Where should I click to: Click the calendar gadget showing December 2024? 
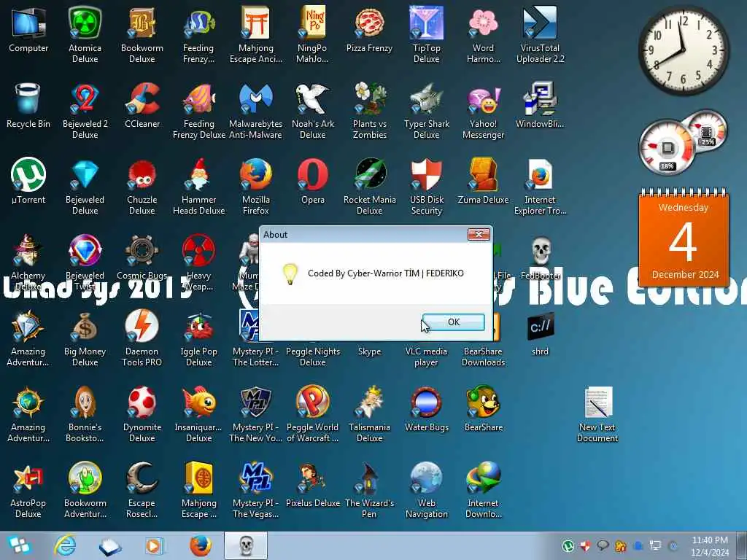tap(684, 238)
